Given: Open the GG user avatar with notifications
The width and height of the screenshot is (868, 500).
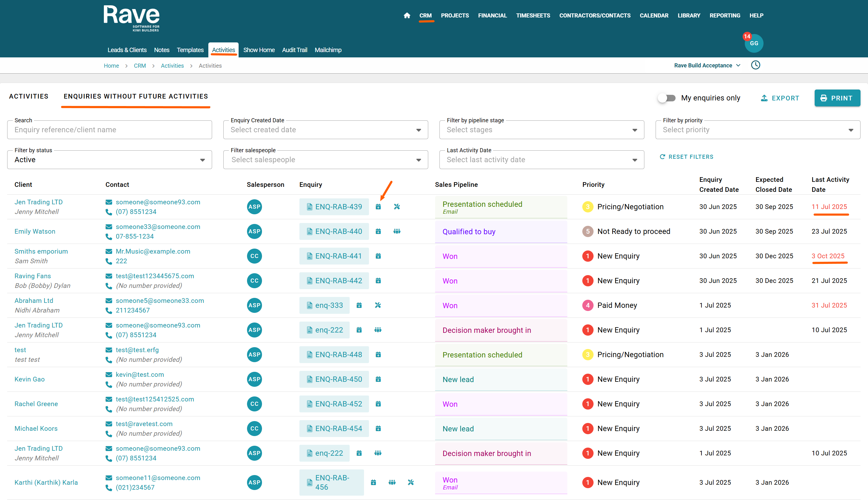Looking at the screenshot, I should pos(754,43).
